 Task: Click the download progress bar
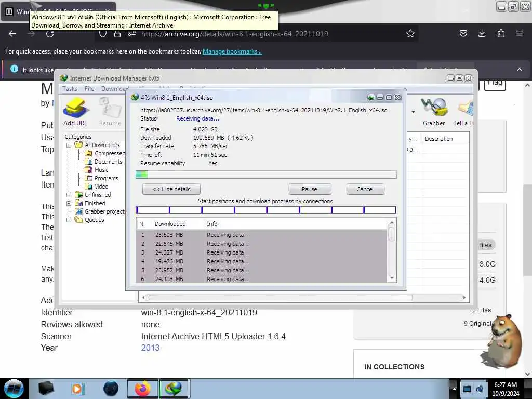click(266, 175)
